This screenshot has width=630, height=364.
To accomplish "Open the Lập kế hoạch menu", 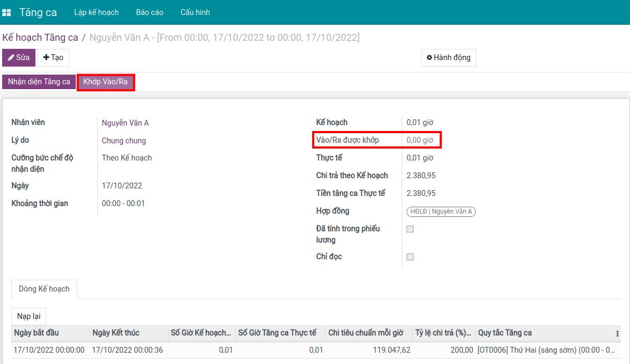I will [96, 12].
